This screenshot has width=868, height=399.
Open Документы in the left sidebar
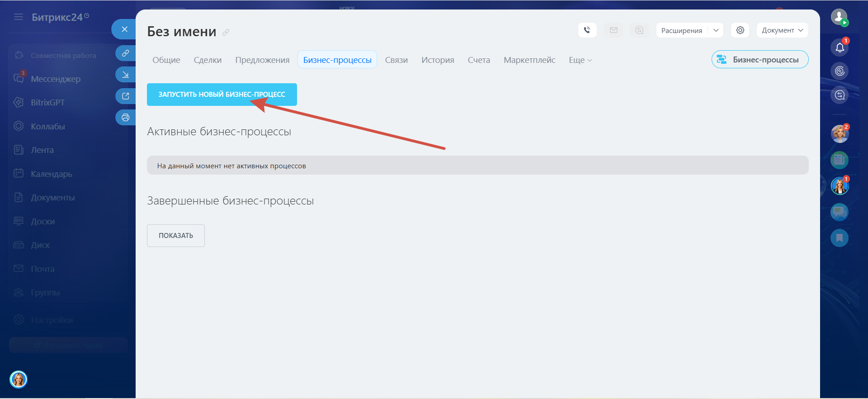(x=53, y=197)
